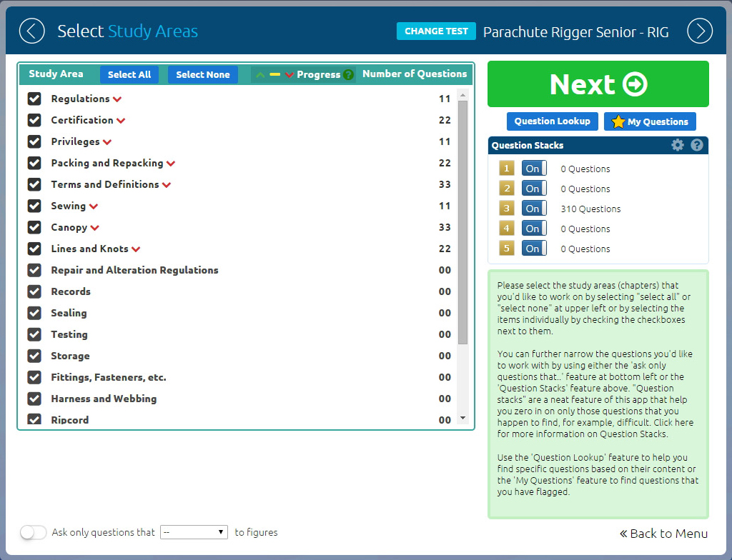Viewport: 732px width, 560px height.
Task: Click Select All study areas
Action: 129,75
